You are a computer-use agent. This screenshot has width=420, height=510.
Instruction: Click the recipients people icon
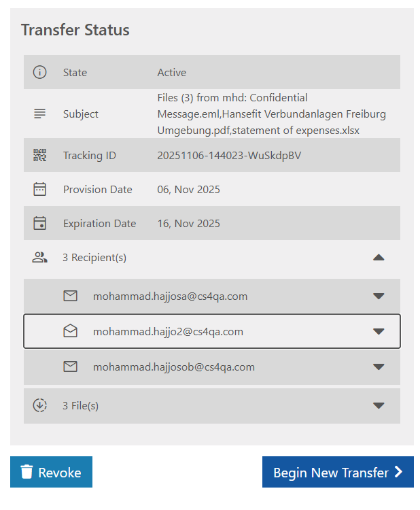click(x=40, y=258)
